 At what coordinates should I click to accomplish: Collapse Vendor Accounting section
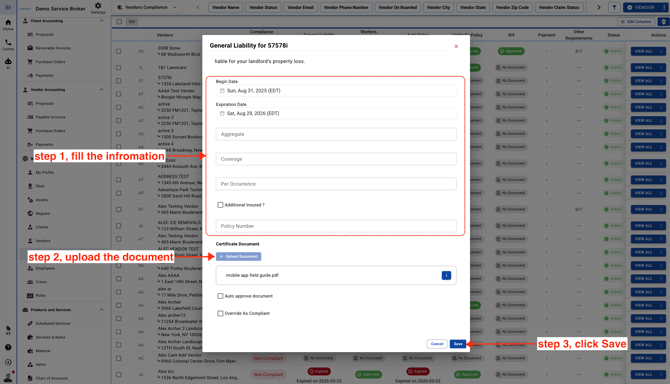pos(102,89)
